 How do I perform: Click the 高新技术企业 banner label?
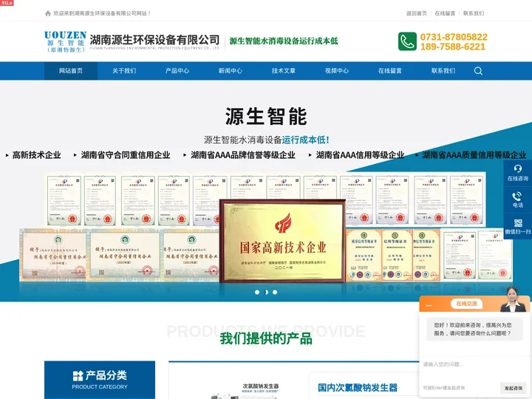click(37, 155)
